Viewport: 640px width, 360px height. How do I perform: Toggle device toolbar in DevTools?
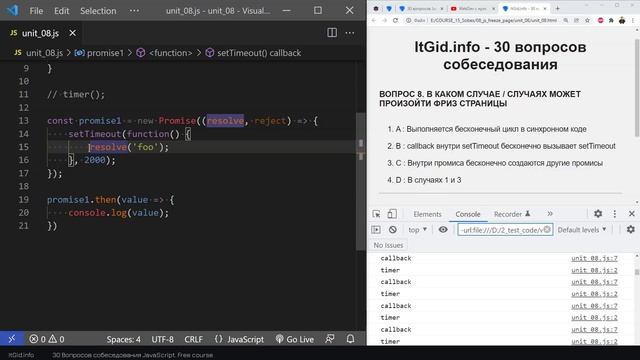pos(392,214)
